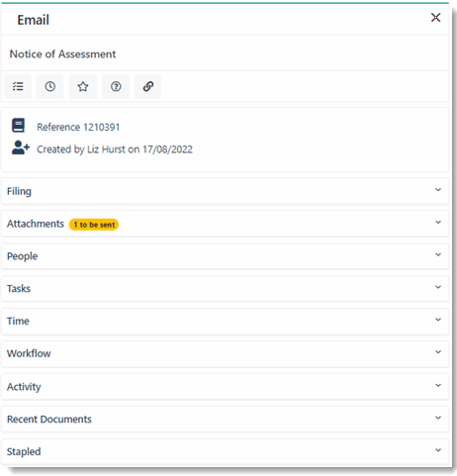The height and width of the screenshot is (476, 457).
Task: Click the '1 to be sent' badge
Action: 94,225
